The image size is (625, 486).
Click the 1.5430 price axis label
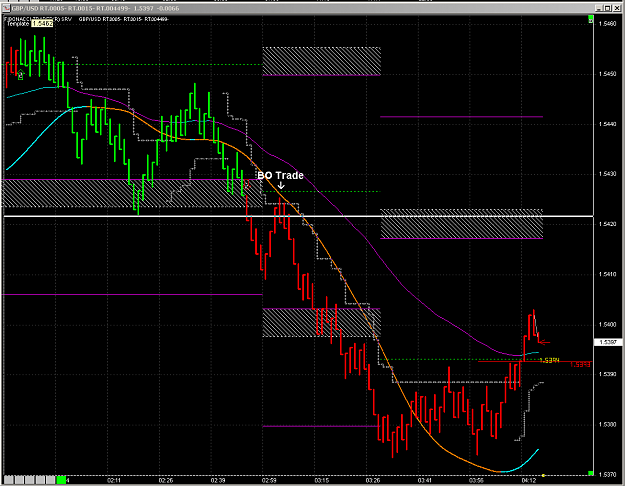click(x=607, y=174)
